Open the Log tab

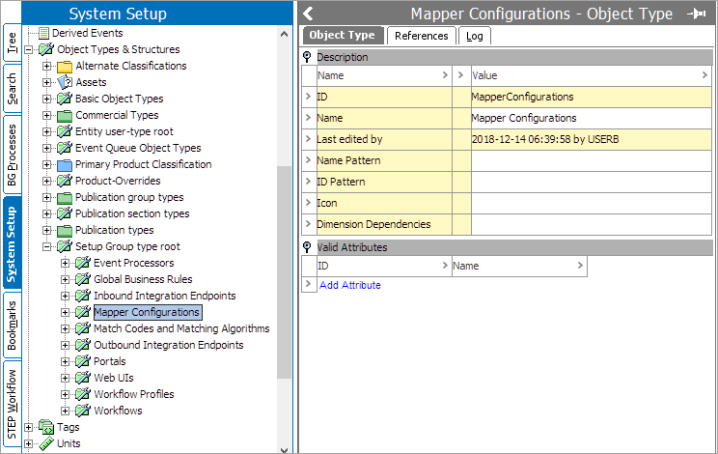point(475,36)
